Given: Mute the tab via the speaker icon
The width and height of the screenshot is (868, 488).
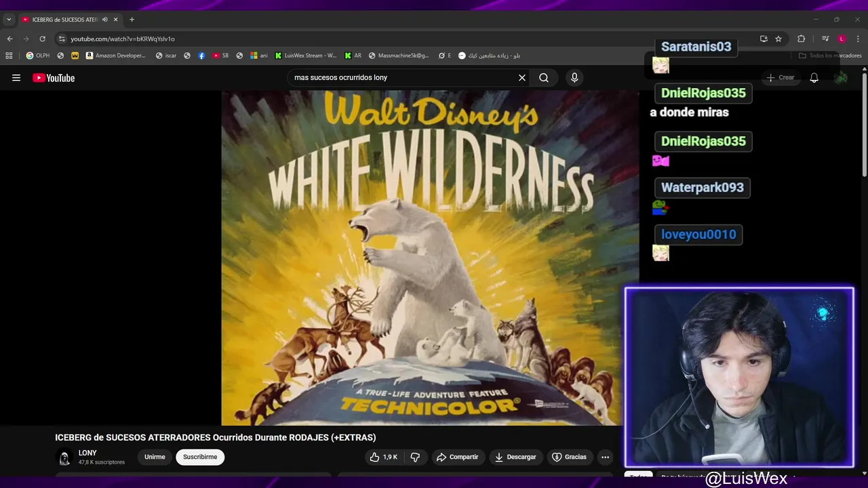Looking at the screenshot, I should [x=104, y=20].
